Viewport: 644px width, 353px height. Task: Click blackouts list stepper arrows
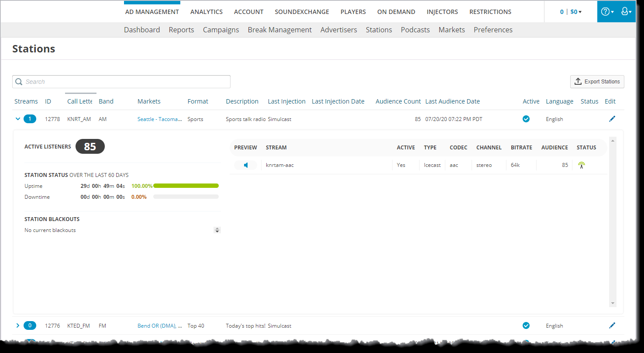(x=217, y=230)
